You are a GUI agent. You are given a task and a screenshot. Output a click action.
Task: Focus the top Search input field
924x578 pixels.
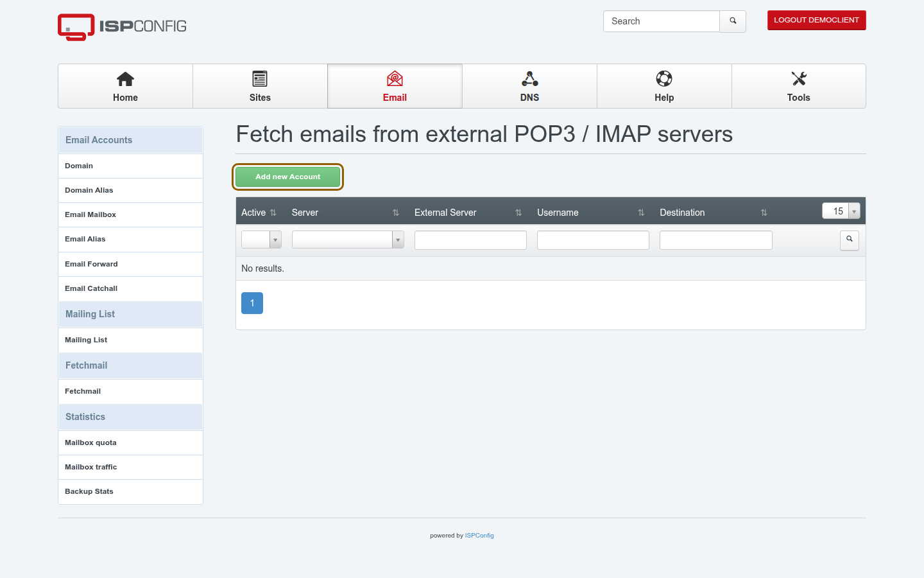click(x=661, y=21)
